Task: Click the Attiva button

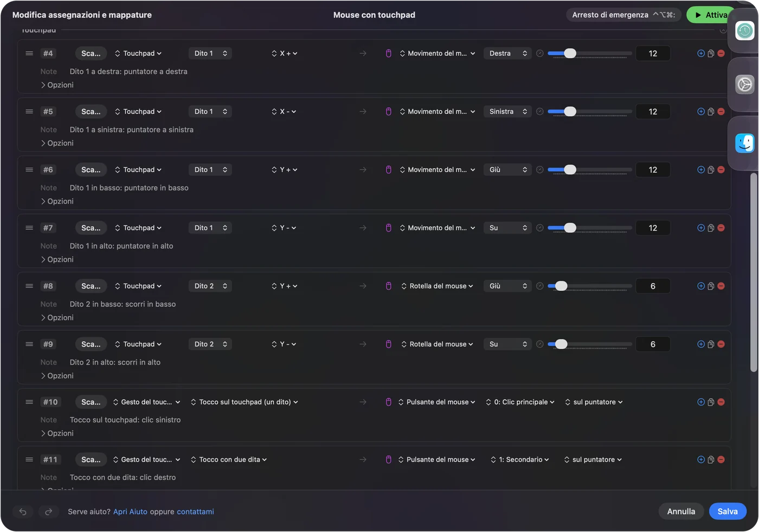Action: tap(711, 15)
